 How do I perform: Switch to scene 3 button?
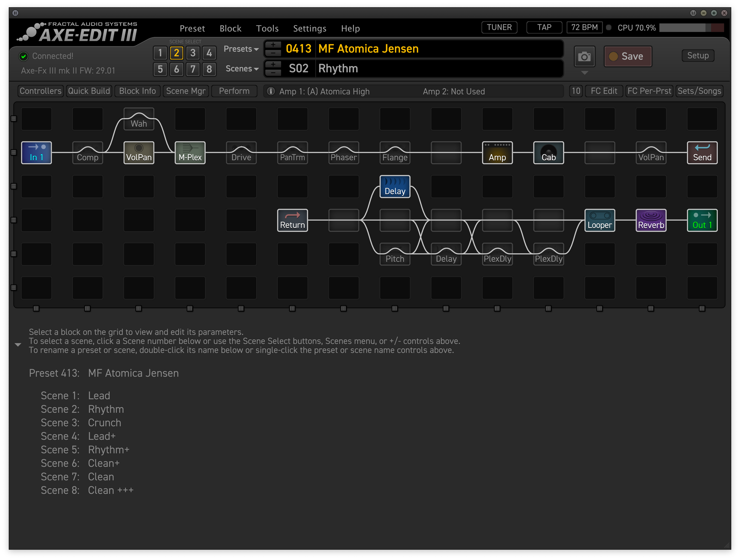193,53
